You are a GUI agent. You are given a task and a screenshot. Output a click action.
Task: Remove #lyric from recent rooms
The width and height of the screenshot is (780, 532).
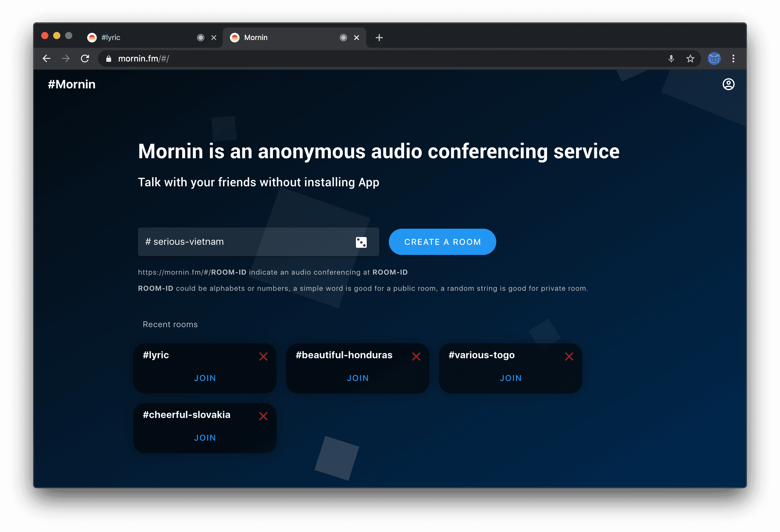click(263, 356)
